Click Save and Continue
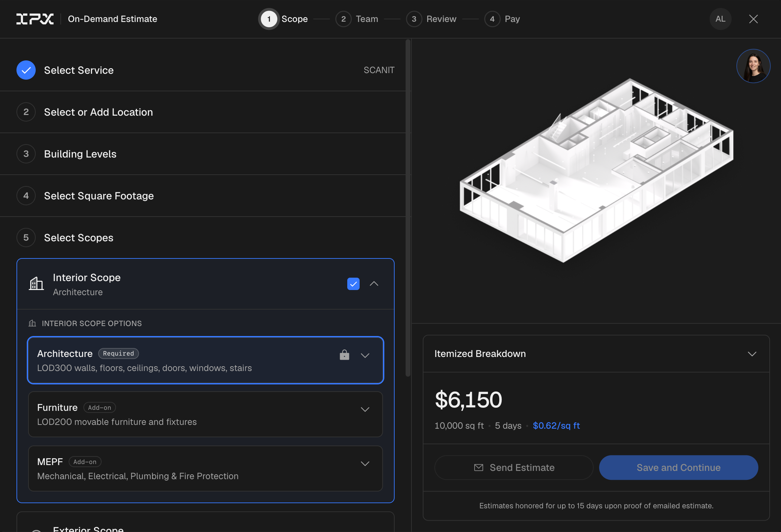 (x=678, y=467)
